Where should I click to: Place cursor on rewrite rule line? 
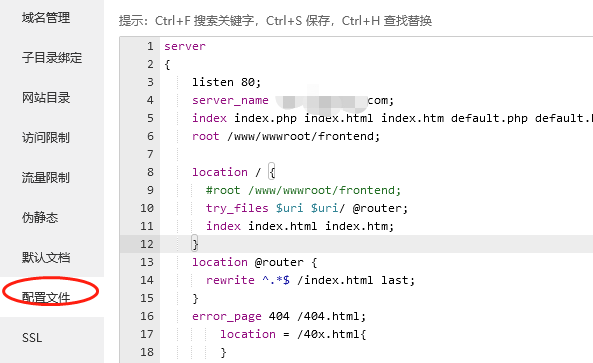[x=310, y=280]
